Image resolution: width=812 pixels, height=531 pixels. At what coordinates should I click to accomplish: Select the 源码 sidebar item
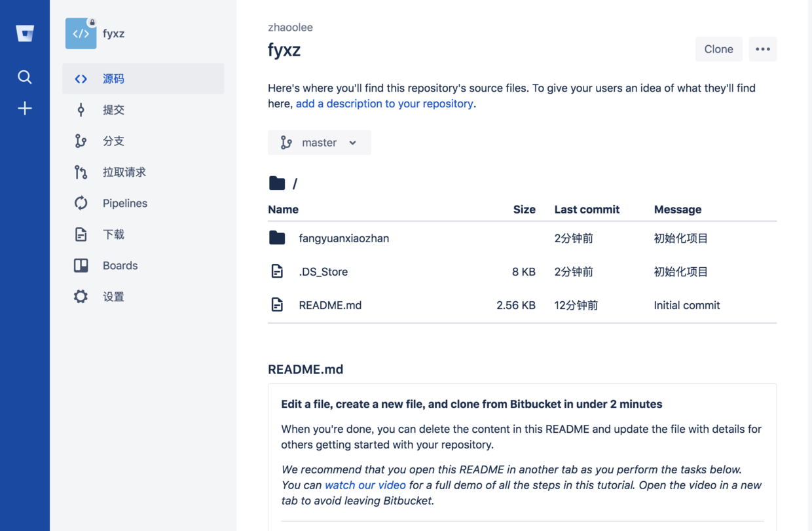113,79
